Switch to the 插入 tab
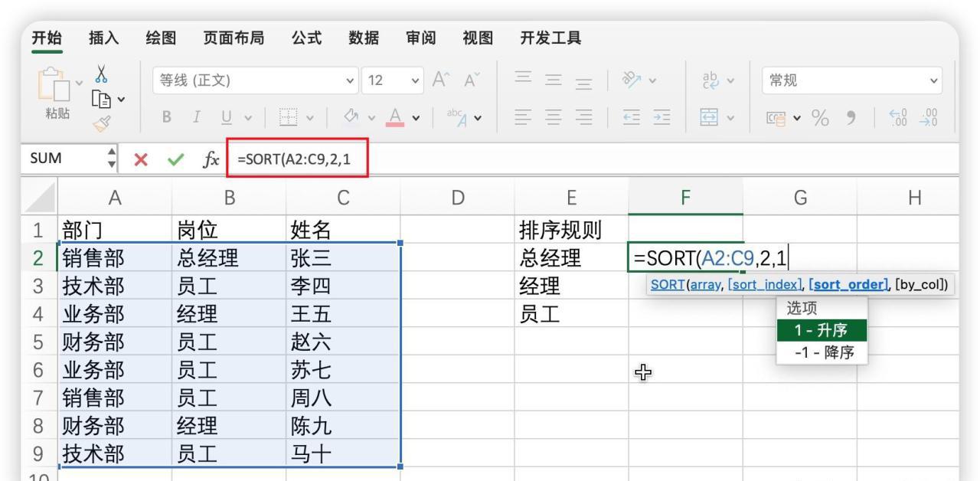Screen dimensions: 980x481 click(104, 37)
